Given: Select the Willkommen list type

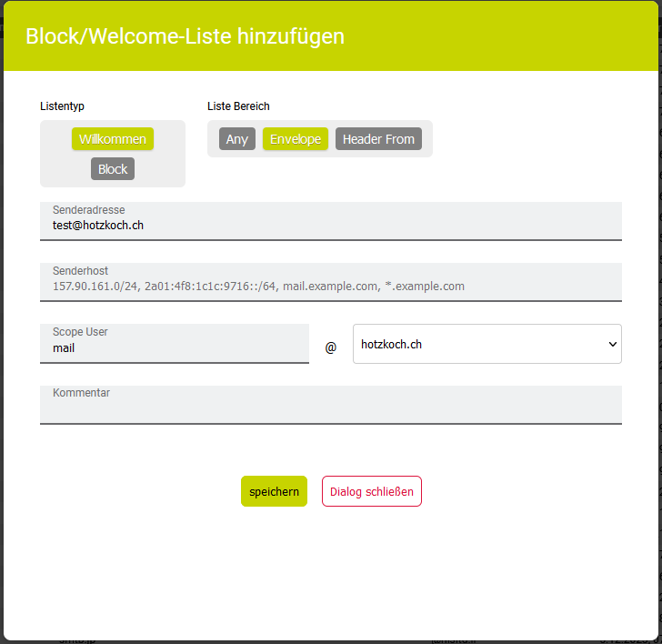Looking at the screenshot, I should tap(113, 139).
